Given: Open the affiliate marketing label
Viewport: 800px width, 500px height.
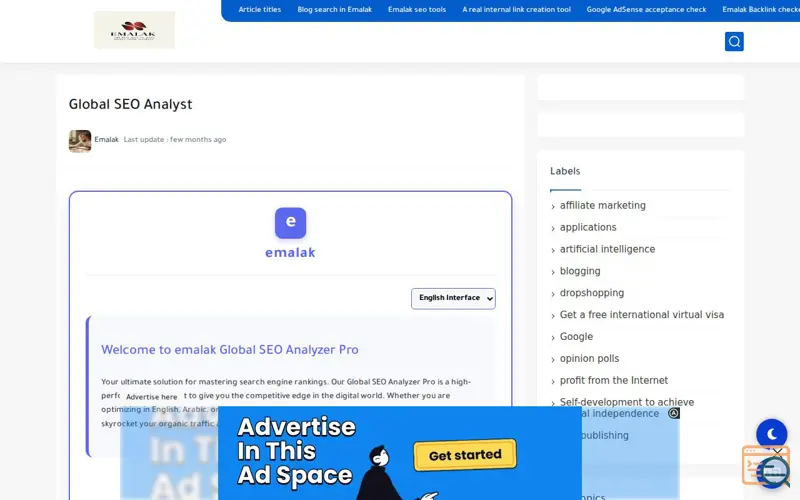Looking at the screenshot, I should point(603,205).
